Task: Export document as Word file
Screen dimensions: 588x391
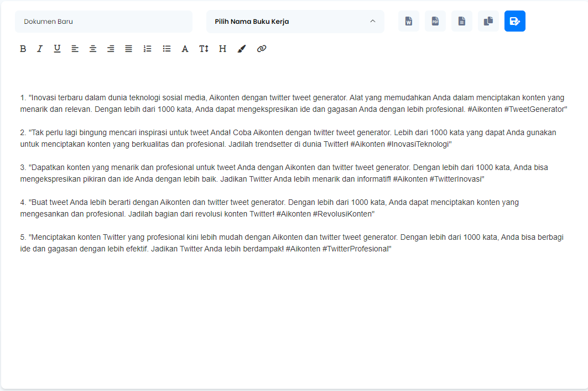Action: click(x=409, y=21)
